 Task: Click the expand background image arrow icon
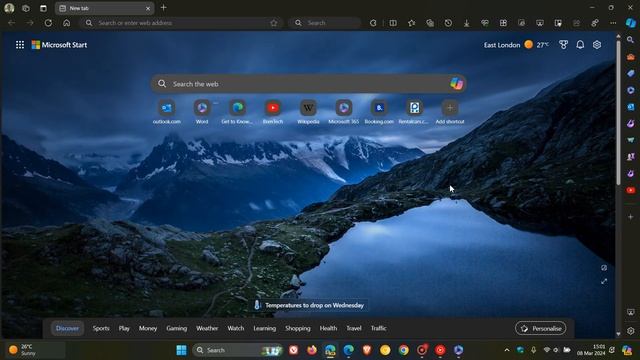click(604, 281)
